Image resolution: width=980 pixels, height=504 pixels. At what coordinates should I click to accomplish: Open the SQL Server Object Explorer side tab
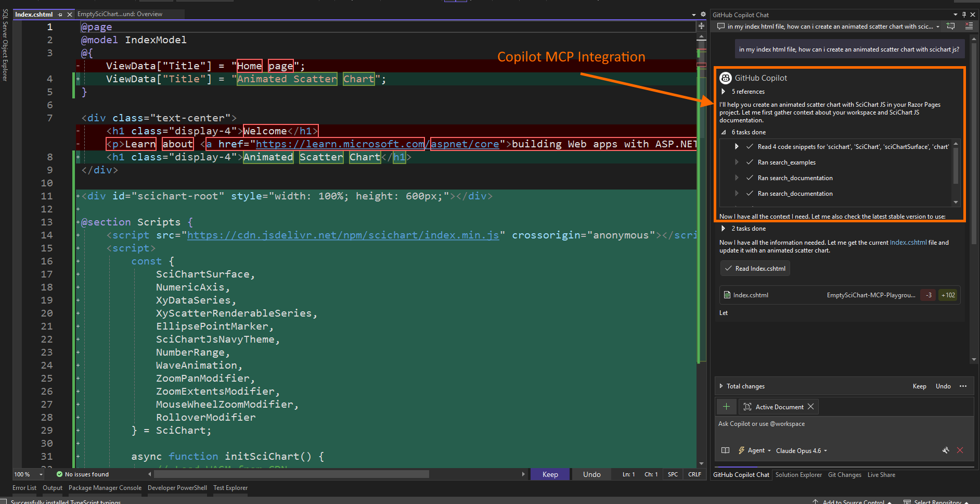pos(5,45)
